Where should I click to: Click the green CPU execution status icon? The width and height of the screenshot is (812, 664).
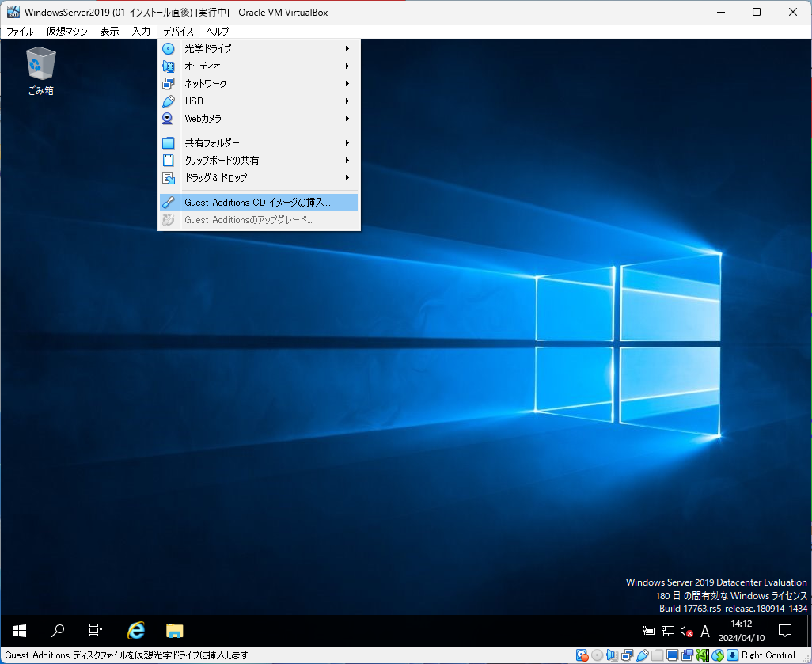[x=702, y=655]
